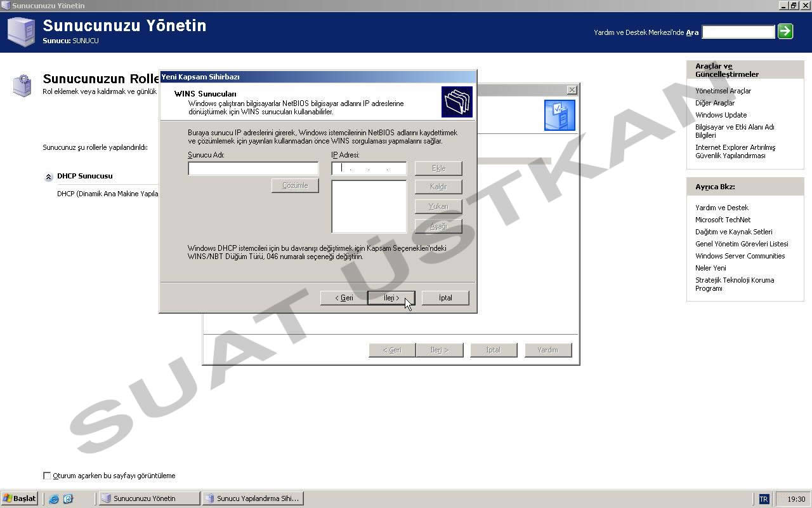Click the Çözümle button
Image resolution: width=812 pixels, height=508 pixels.
(x=295, y=185)
